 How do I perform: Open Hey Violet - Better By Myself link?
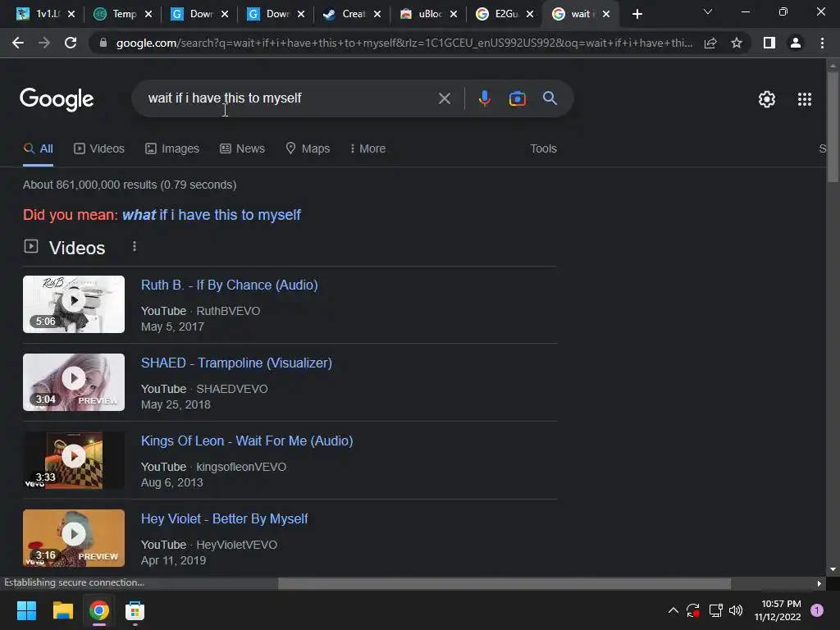(x=225, y=518)
